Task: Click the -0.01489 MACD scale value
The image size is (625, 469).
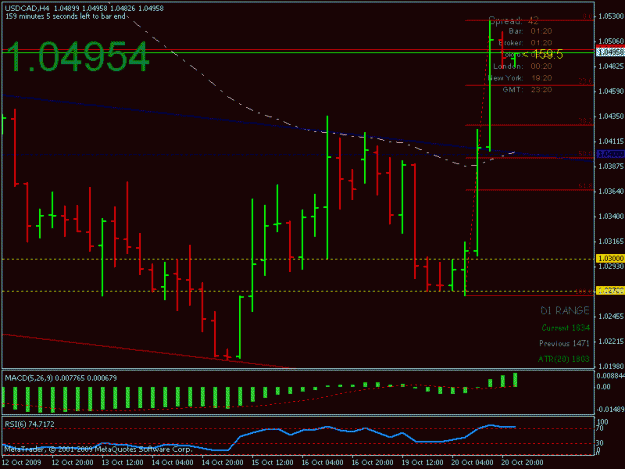Action: click(x=610, y=409)
